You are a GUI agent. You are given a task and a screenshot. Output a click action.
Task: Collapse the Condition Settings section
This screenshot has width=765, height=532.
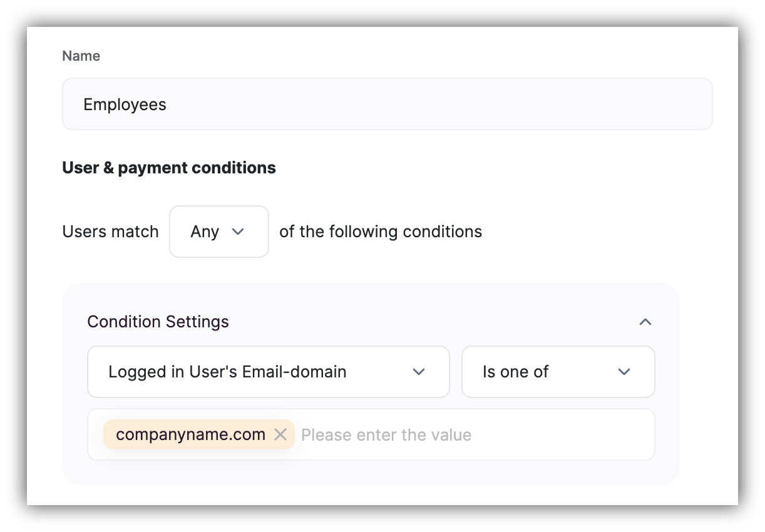click(645, 322)
